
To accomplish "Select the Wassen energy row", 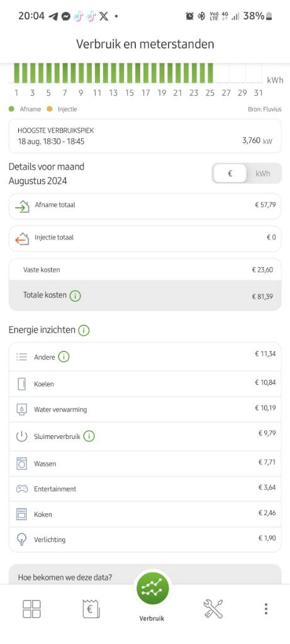I will point(145,464).
